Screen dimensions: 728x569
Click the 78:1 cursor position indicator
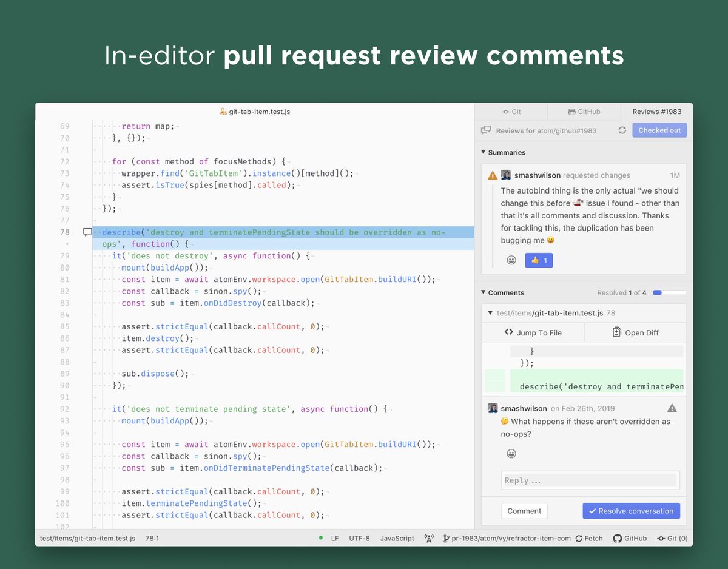pos(152,538)
